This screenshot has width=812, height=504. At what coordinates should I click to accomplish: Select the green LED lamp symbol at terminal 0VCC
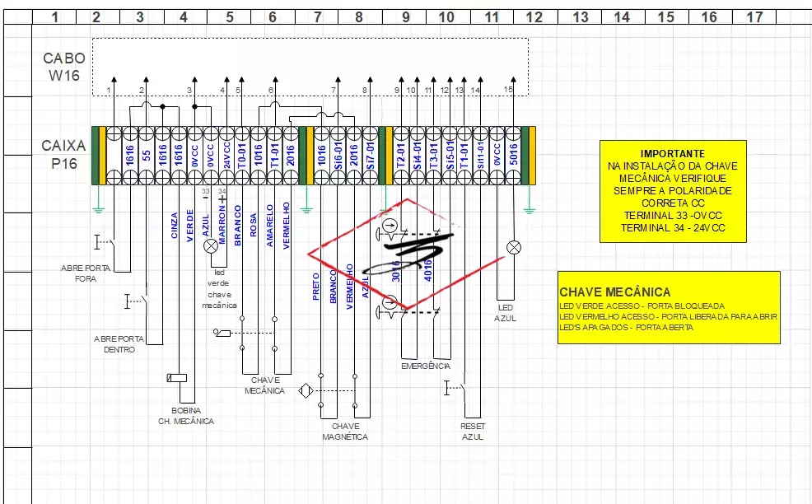[x=209, y=245]
